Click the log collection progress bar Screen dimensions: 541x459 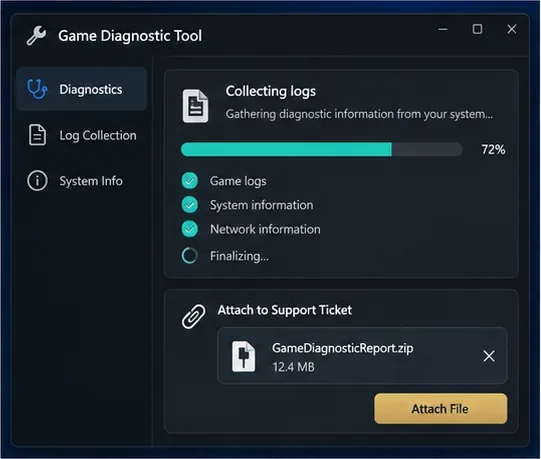(322, 149)
